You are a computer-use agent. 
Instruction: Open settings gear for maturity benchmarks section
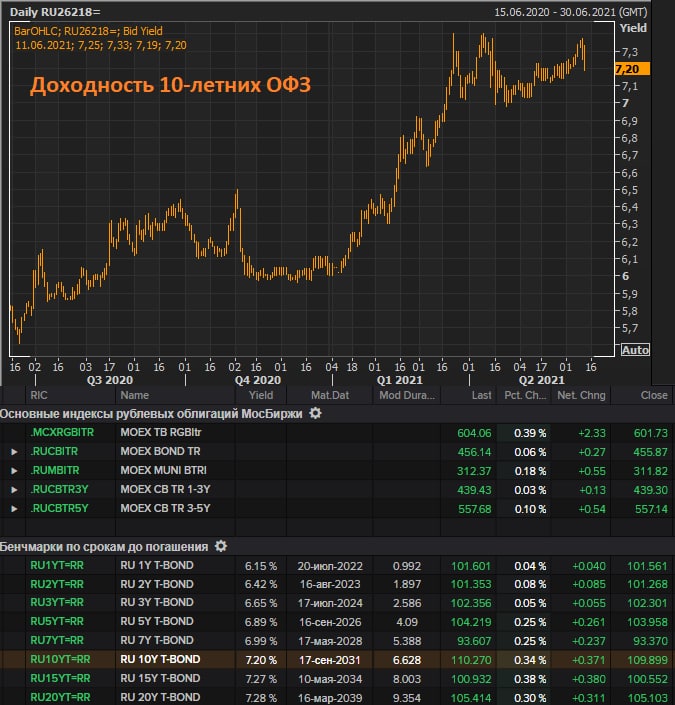[x=221, y=546]
